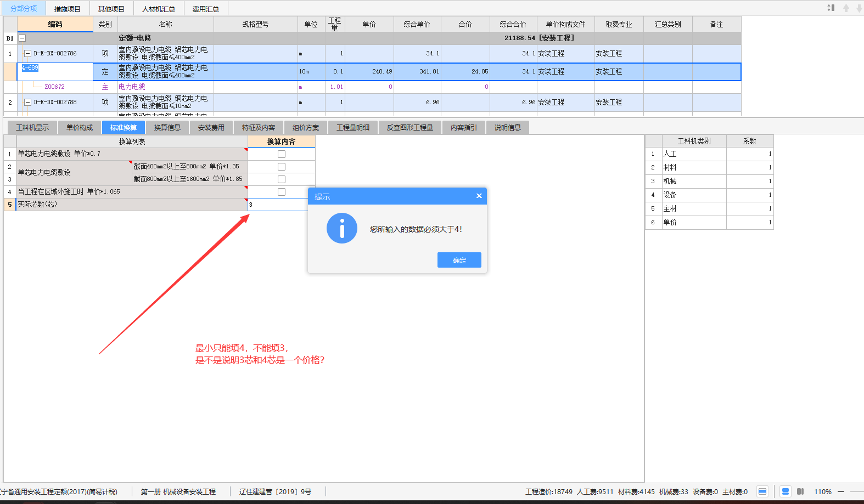The image size is (864, 504).
Task: Select the 标准换算 tab
Action: tap(124, 127)
